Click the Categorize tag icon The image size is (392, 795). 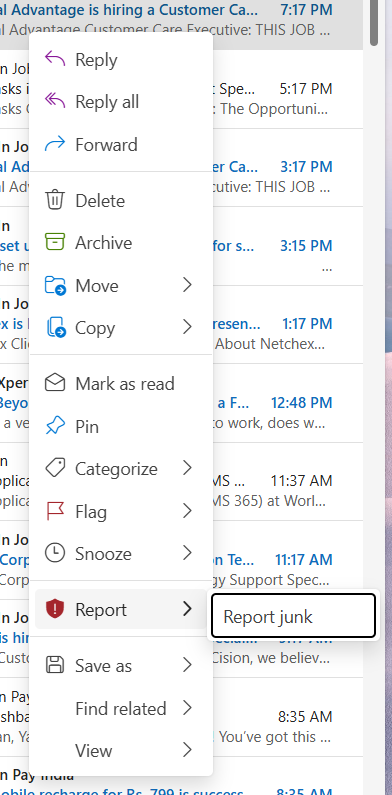(55, 468)
